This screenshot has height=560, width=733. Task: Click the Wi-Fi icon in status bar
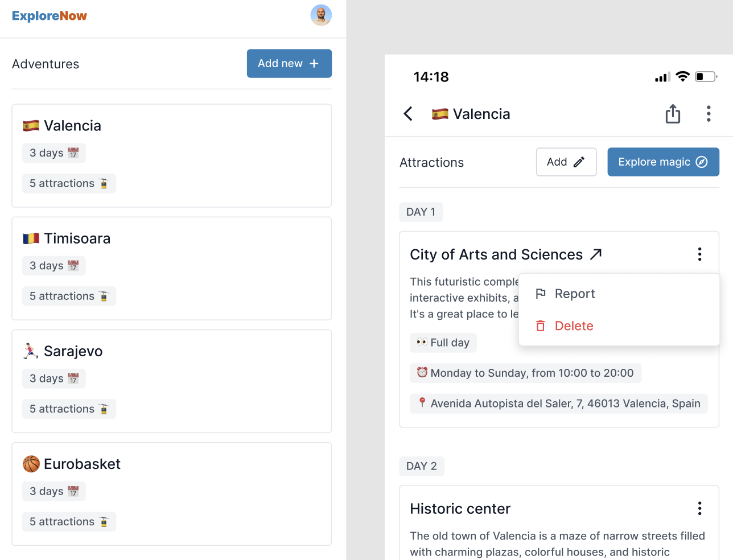click(682, 77)
